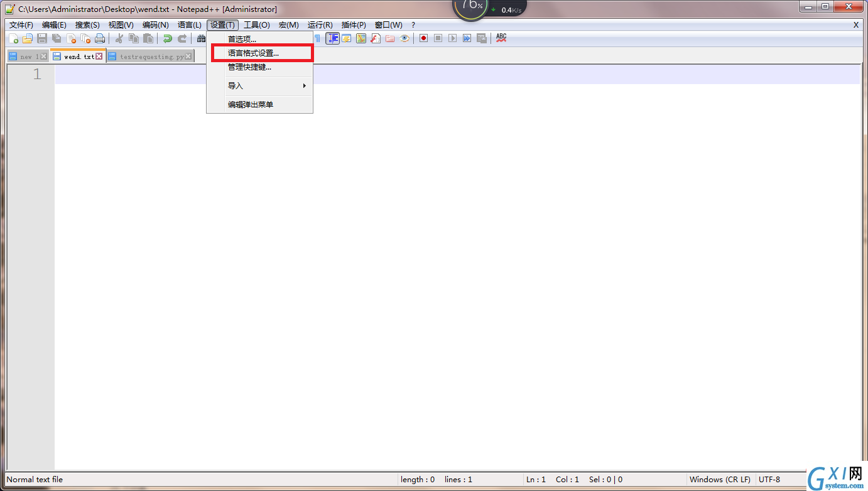Click line number 1 in margin
The image size is (868, 491).
point(37,74)
